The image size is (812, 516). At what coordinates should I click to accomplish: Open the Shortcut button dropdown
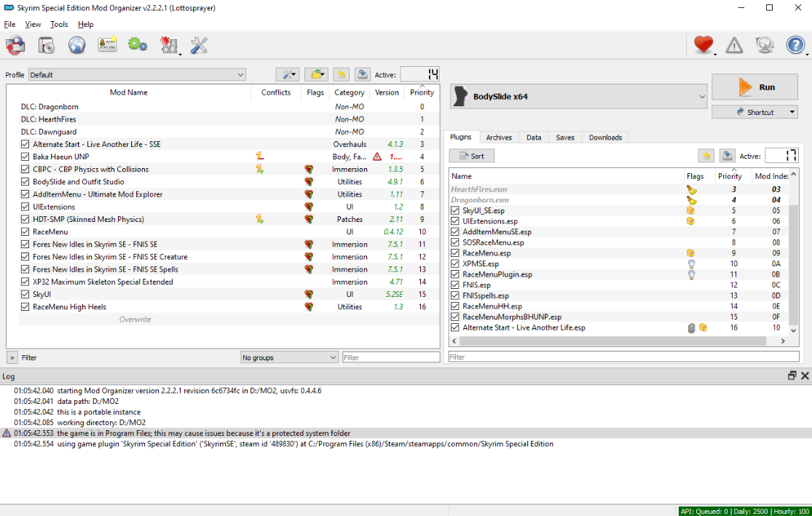tap(792, 112)
